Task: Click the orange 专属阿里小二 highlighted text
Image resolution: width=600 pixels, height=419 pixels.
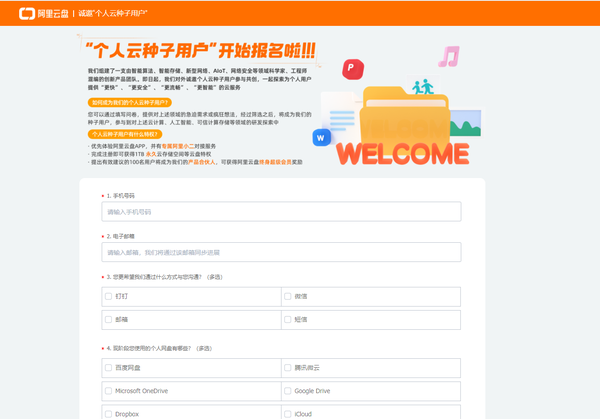Action: [x=178, y=146]
